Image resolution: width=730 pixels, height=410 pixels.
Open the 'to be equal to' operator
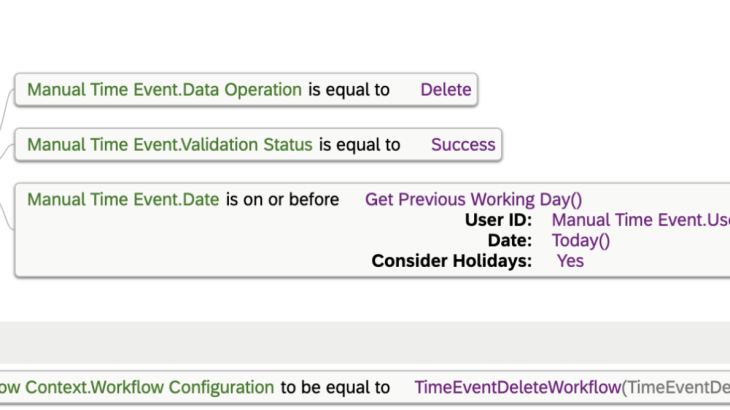point(335,387)
